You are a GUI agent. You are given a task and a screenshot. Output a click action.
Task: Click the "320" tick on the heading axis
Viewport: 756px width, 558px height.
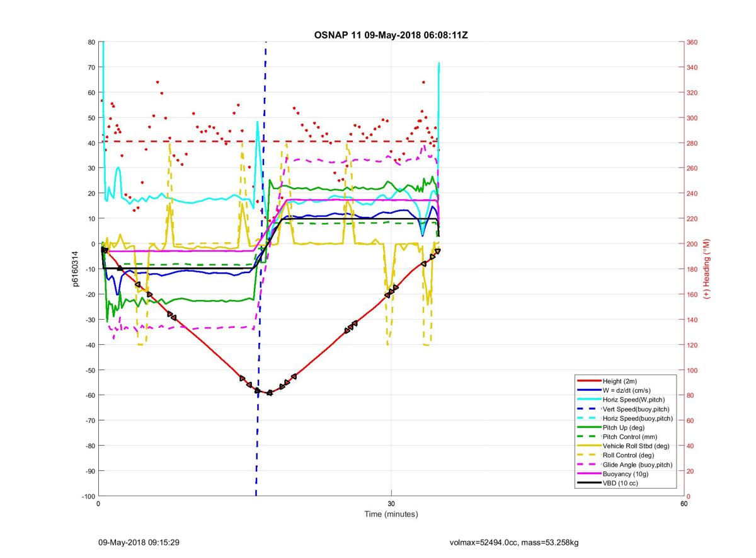click(694, 93)
